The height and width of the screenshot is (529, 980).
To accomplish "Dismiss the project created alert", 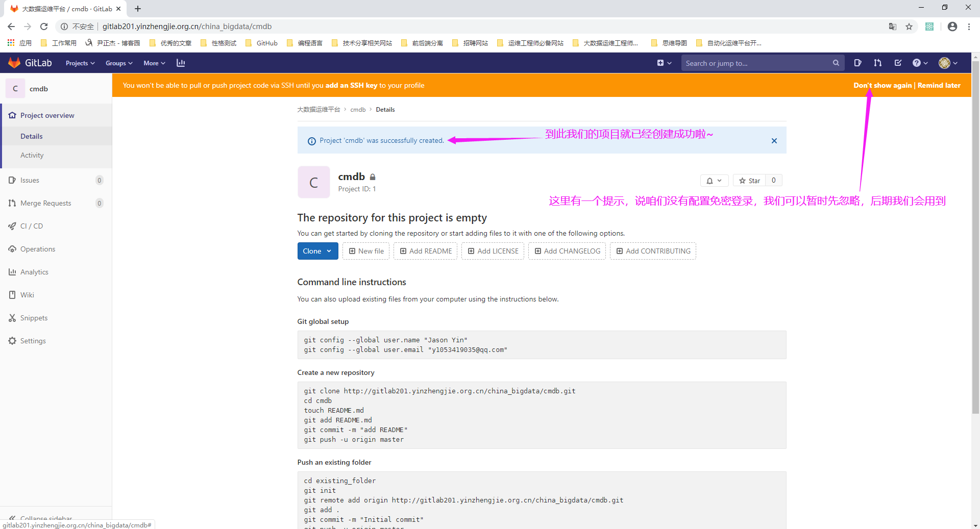I will (774, 141).
